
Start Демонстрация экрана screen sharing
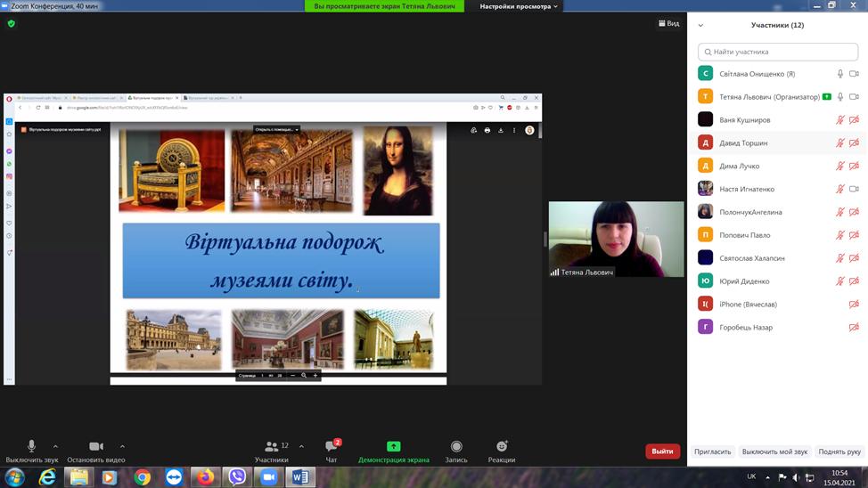[394, 451]
